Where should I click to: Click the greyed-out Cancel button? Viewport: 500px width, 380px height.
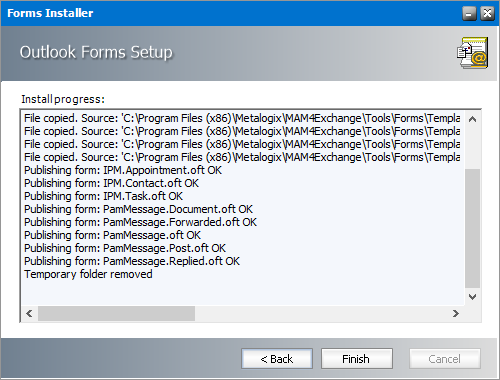pyautogui.click(x=445, y=359)
